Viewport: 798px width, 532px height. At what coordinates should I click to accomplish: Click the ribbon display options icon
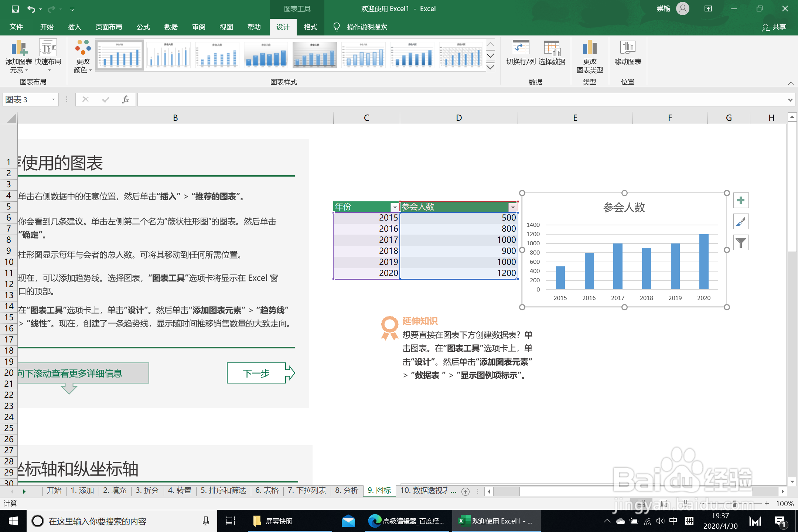708,9
